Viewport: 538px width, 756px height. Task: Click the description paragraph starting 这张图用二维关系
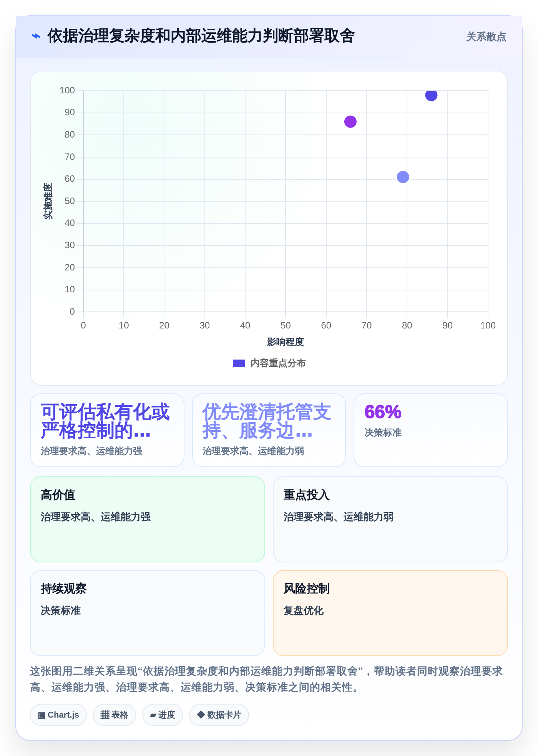point(266,679)
